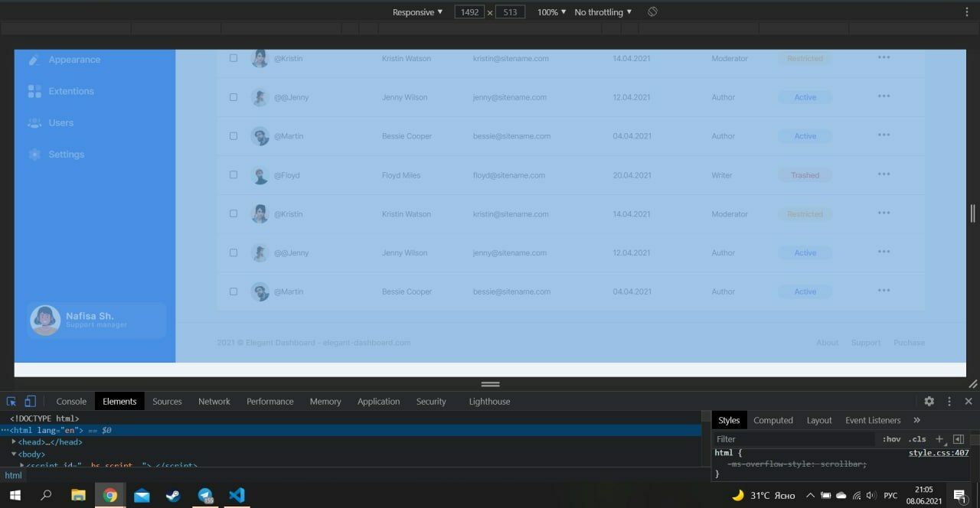Click the Appearance sidebar icon
This screenshot has height=508, width=980.
[x=34, y=60]
